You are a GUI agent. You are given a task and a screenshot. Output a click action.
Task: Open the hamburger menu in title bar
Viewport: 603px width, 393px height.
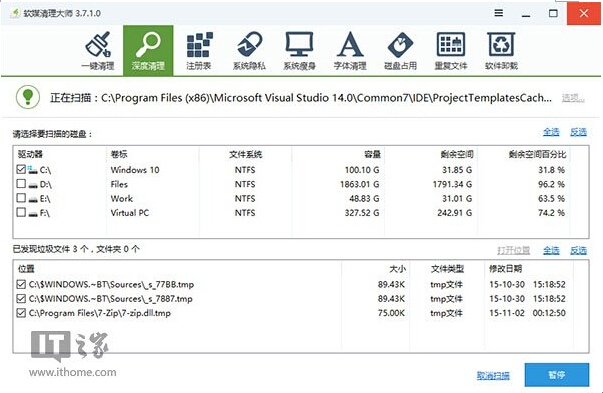(x=499, y=13)
